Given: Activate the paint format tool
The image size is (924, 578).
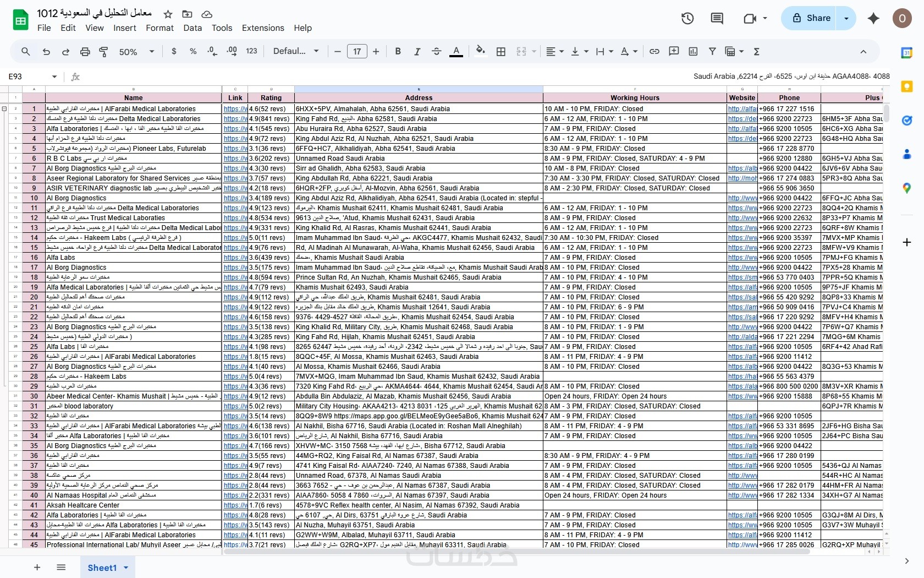Looking at the screenshot, I should coord(103,51).
